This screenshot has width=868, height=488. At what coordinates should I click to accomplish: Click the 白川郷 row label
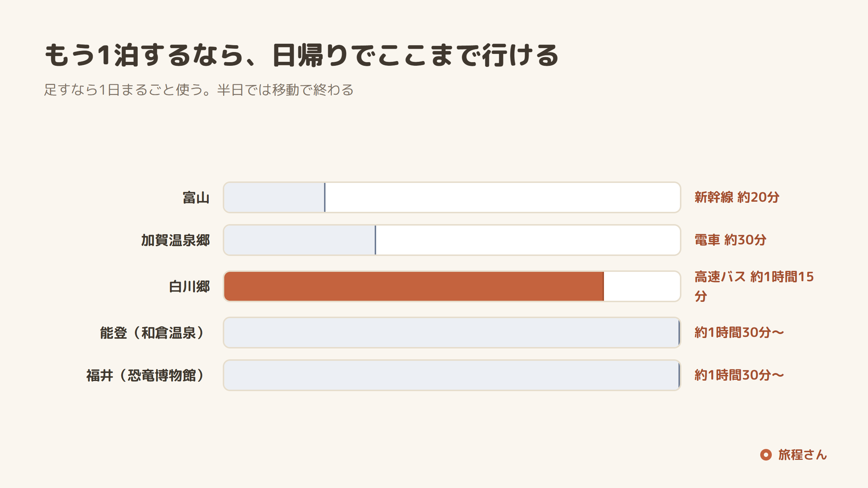(189, 287)
